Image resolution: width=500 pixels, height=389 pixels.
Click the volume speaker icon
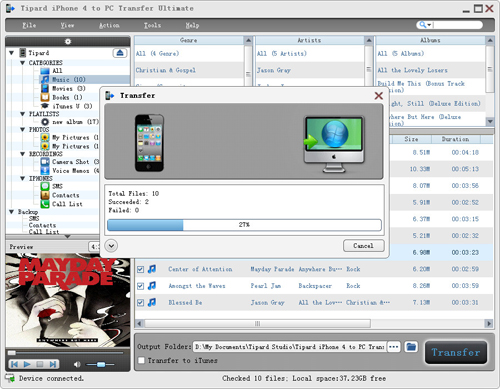[77, 364]
